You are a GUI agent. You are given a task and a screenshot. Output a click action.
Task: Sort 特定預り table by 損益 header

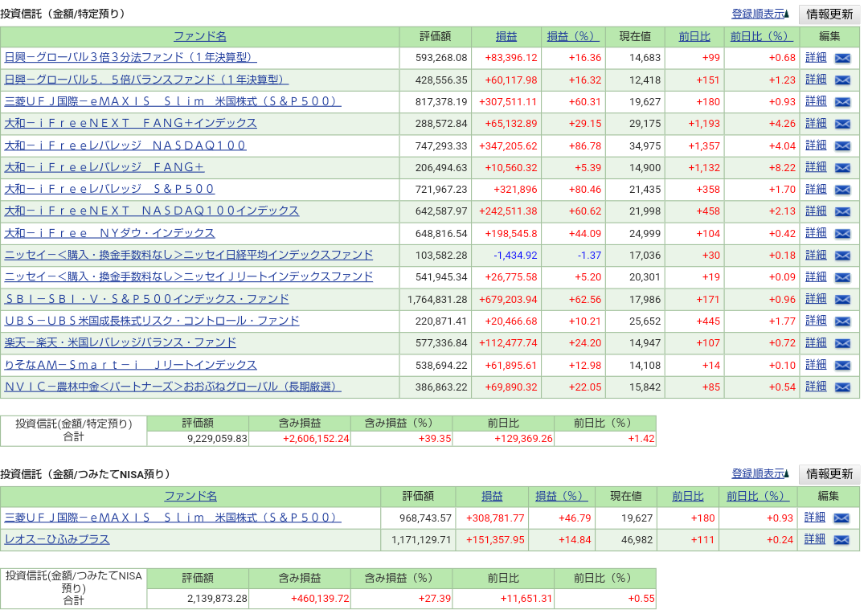(x=506, y=36)
